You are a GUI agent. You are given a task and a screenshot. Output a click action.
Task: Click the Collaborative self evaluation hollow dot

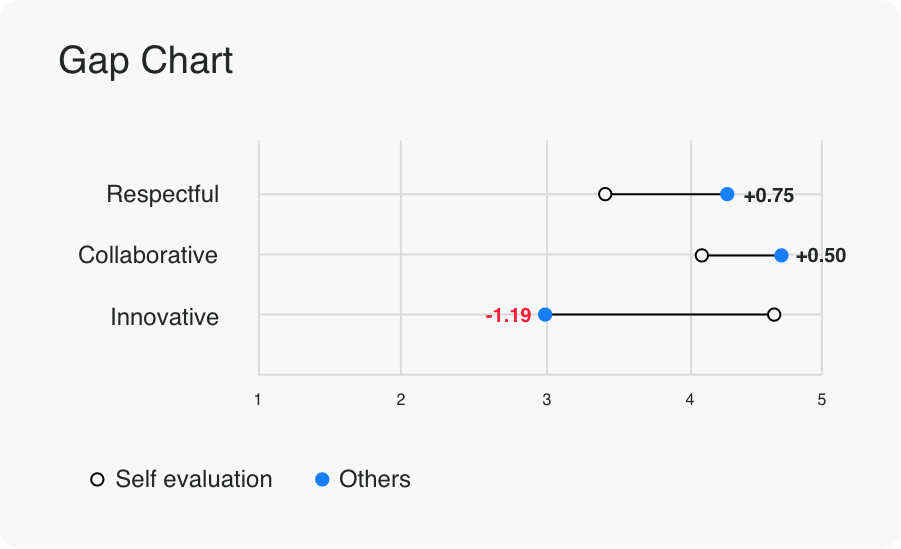(x=702, y=256)
